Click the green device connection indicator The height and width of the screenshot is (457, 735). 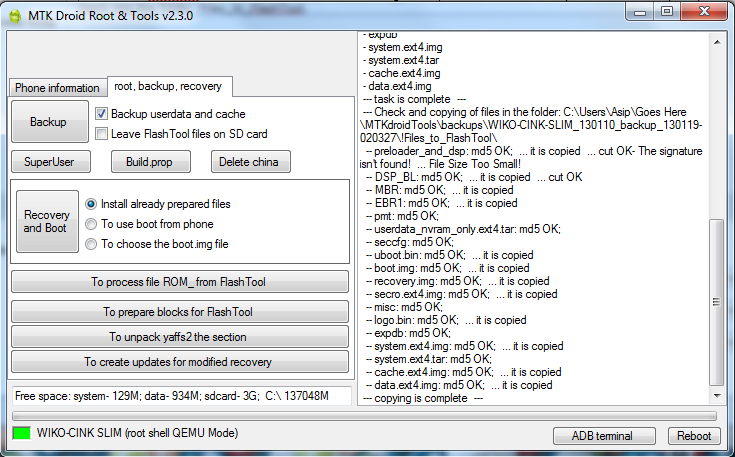point(21,435)
